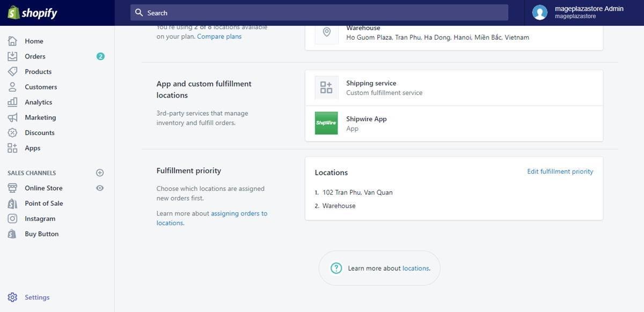The image size is (644, 312).
Task: Click the 'SALES CHANNELS' heading
Action: click(32, 173)
